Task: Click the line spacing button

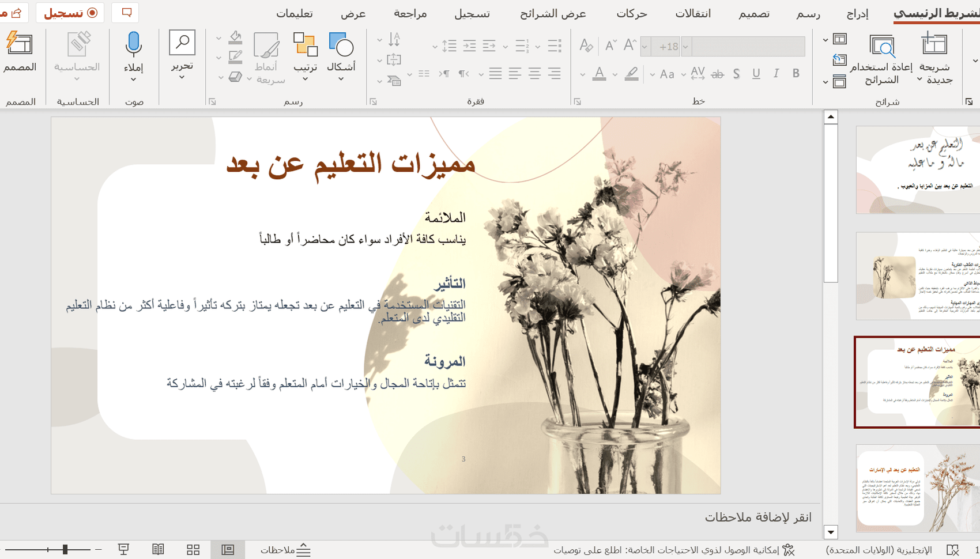Action: [x=449, y=46]
